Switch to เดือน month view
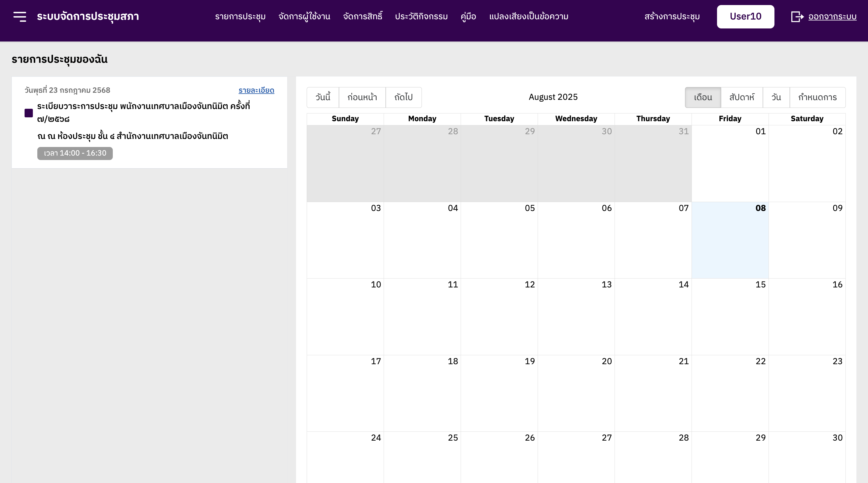 703,97
